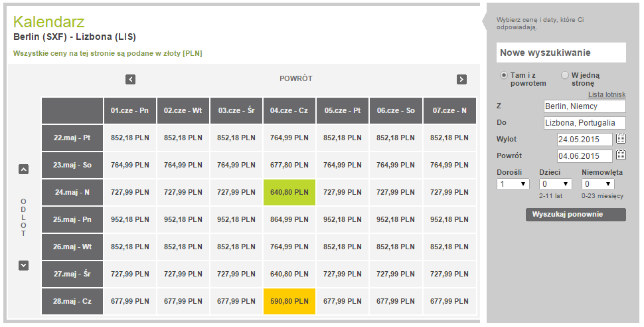644x327 pixels.
Task: Show earlier return dates with left arrow
Action: pyautogui.click(x=130, y=79)
